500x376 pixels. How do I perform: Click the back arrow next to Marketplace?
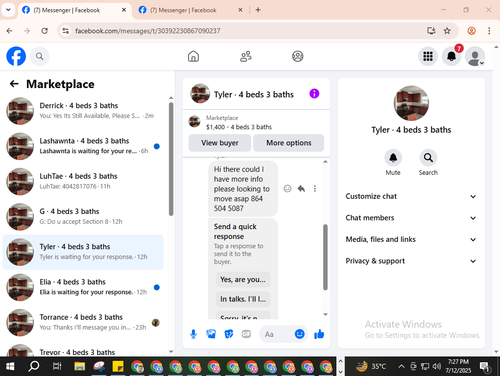tap(14, 84)
